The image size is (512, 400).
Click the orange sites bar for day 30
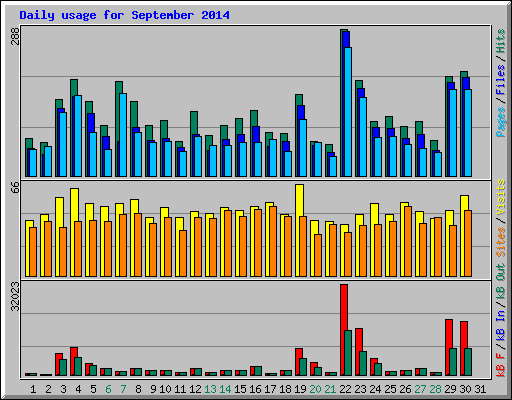468,243
